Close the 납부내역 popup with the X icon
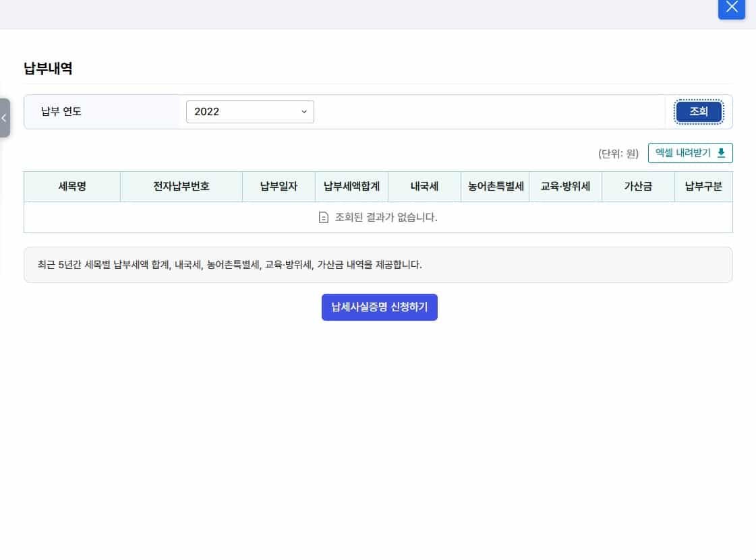This screenshot has width=756, height=560. [731, 7]
